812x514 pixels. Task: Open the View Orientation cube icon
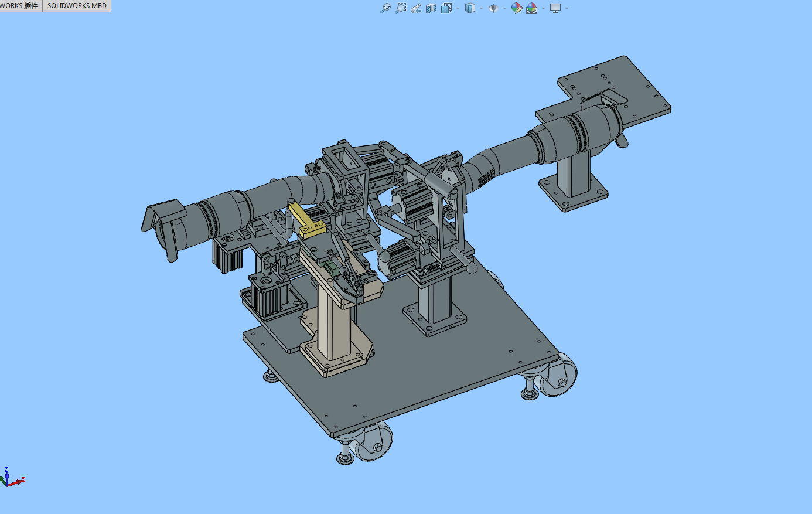pos(446,8)
